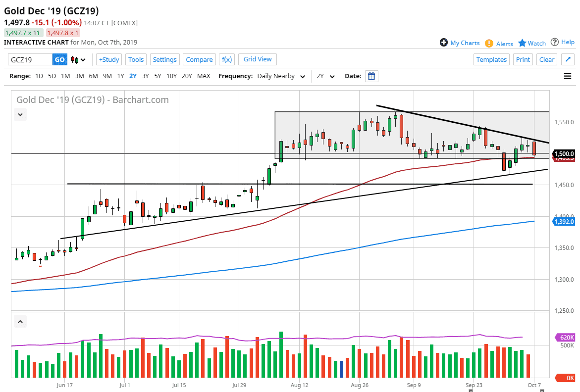Click the GCZ19 symbol input field
The image size is (580, 392).
tap(30, 59)
